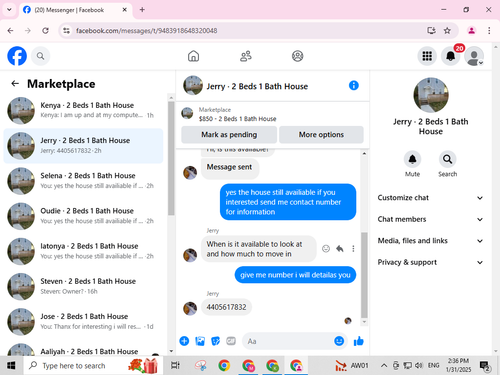This screenshot has height=375, width=500.
Task: Open a new browser tab
Action: pos(142,10)
